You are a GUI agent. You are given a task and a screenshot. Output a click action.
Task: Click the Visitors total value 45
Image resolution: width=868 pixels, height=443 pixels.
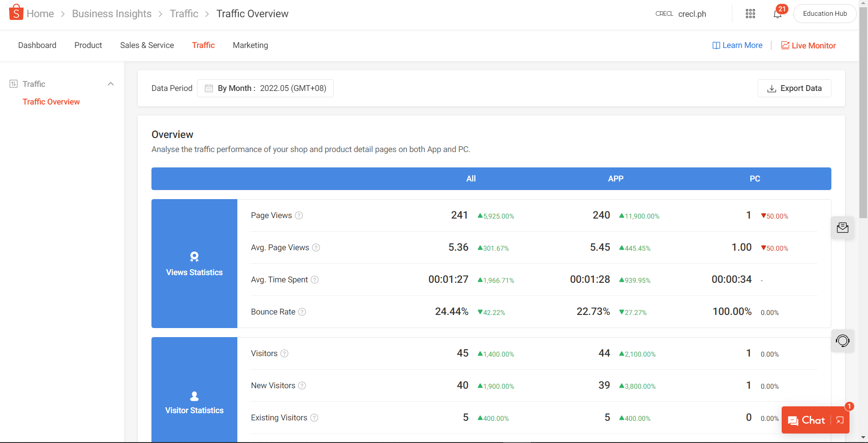coord(462,353)
